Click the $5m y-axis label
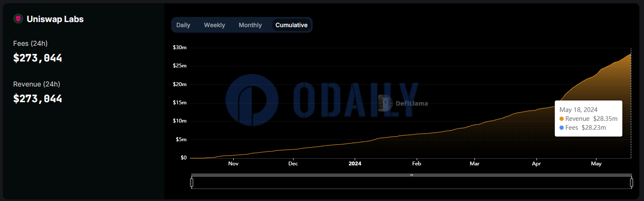644x201 pixels. click(181, 140)
